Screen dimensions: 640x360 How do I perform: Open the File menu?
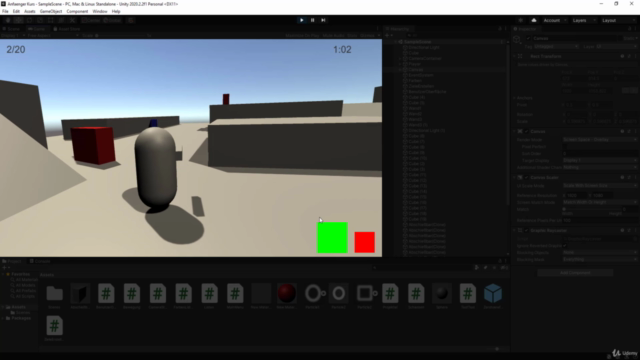tap(5, 11)
